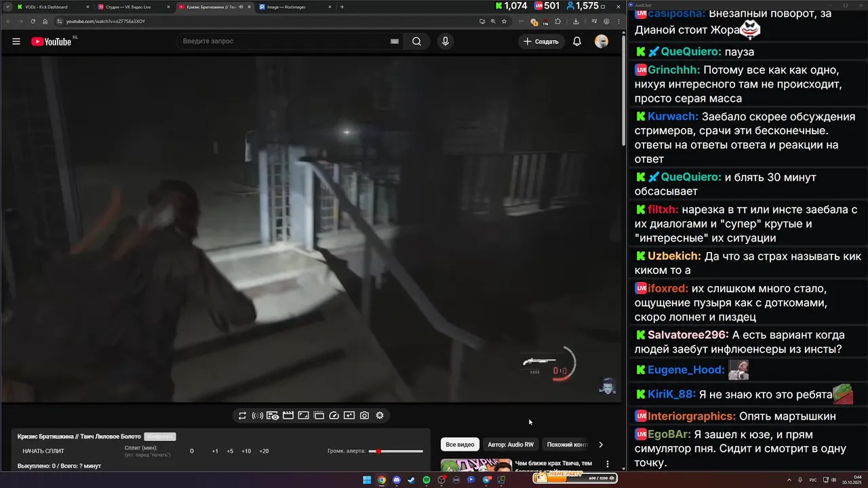The image size is (868, 488).
Task: Show more filter chips with right arrow
Action: (600, 445)
